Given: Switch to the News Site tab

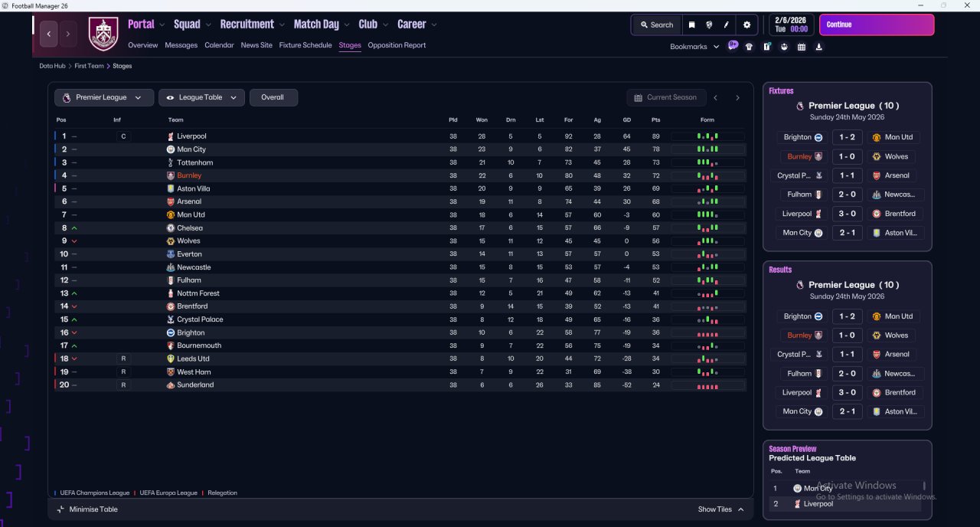Looking at the screenshot, I should tap(256, 45).
